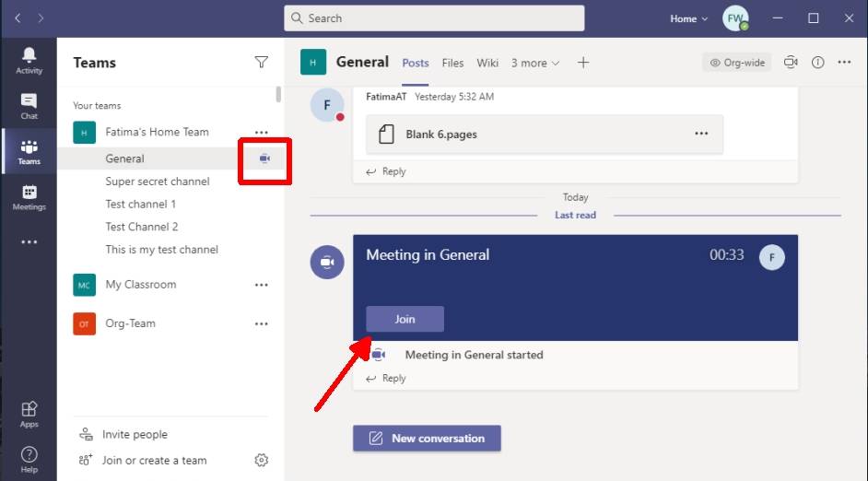868x481 pixels.
Task: Open the Activity feed
Action: pos(29,60)
